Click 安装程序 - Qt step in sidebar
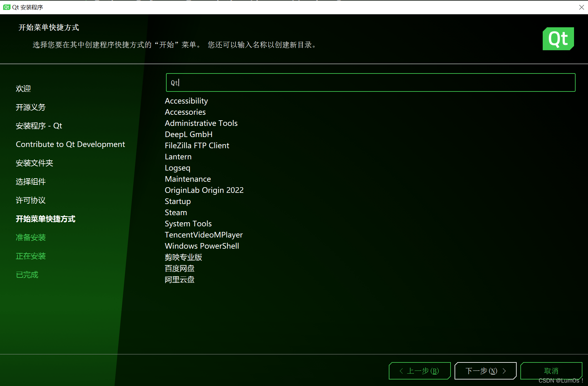Image resolution: width=588 pixels, height=386 pixels. [39, 126]
